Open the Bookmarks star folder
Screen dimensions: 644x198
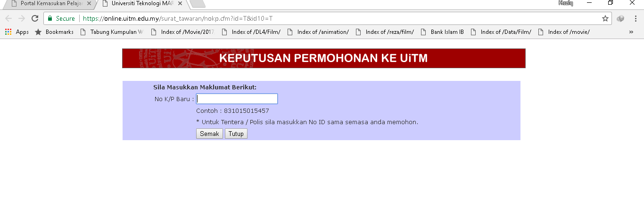(x=54, y=32)
